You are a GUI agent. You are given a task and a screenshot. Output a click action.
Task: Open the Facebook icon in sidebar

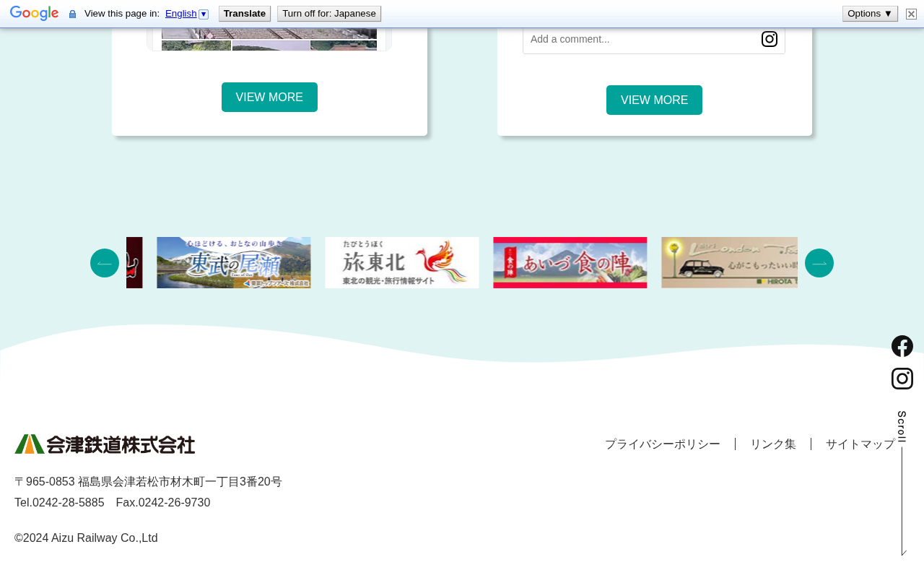pos(902,346)
